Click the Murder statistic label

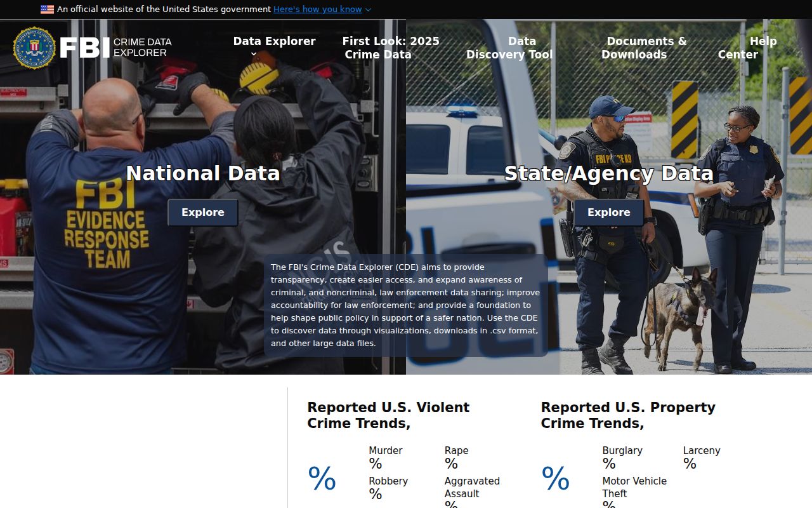point(386,451)
